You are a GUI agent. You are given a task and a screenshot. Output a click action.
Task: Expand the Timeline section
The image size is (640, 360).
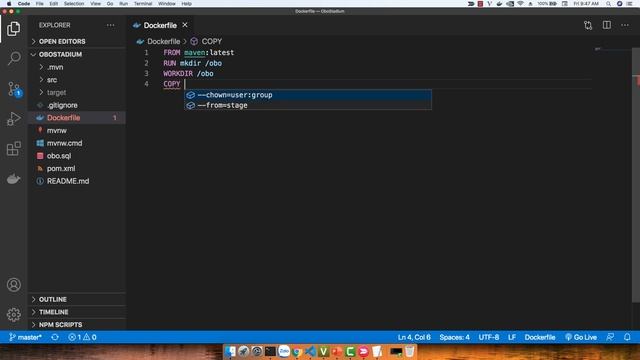tap(77, 312)
